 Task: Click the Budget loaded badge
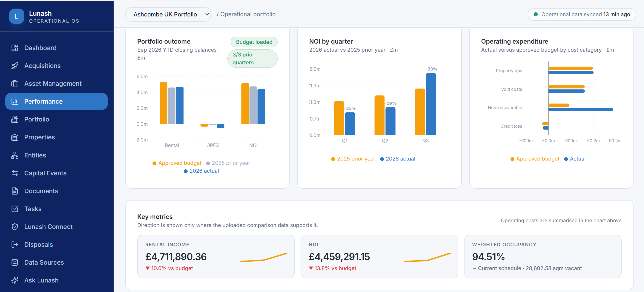254,42
